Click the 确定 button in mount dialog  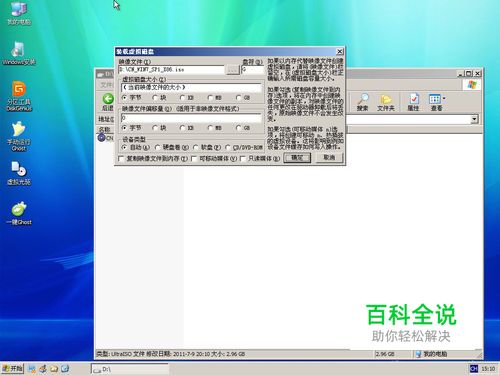pyautogui.click(x=297, y=158)
